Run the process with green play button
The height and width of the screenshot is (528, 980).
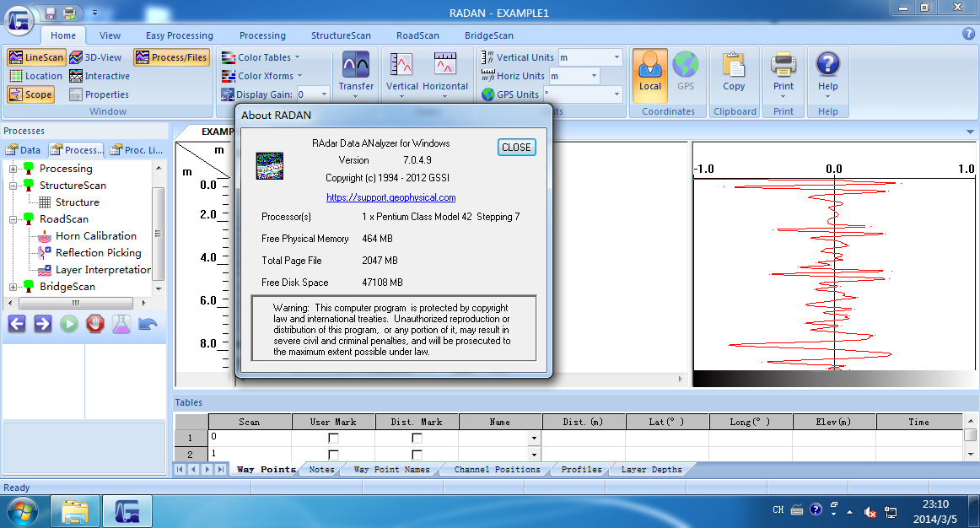[x=69, y=324]
